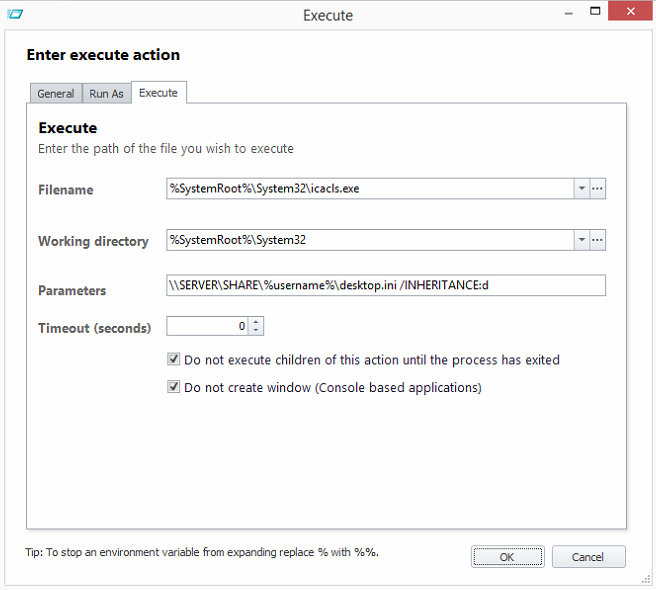Open the Run As tab
Image resolution: width=656 pixels, height=590 pixels.
point(106,94)
